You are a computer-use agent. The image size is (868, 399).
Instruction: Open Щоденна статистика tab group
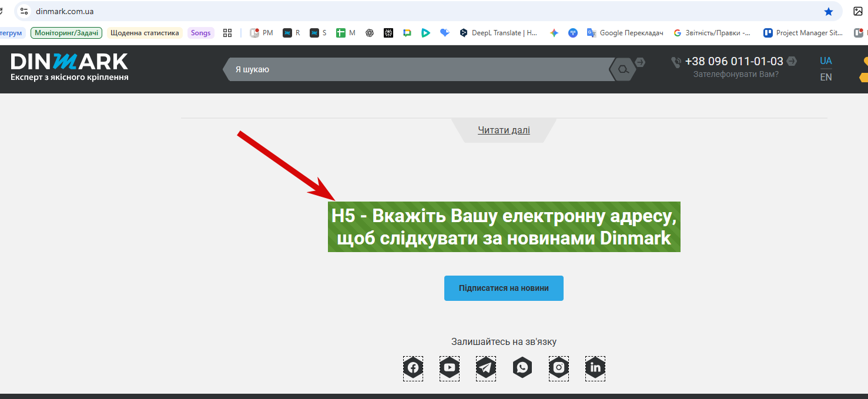[x=145, y=33]
